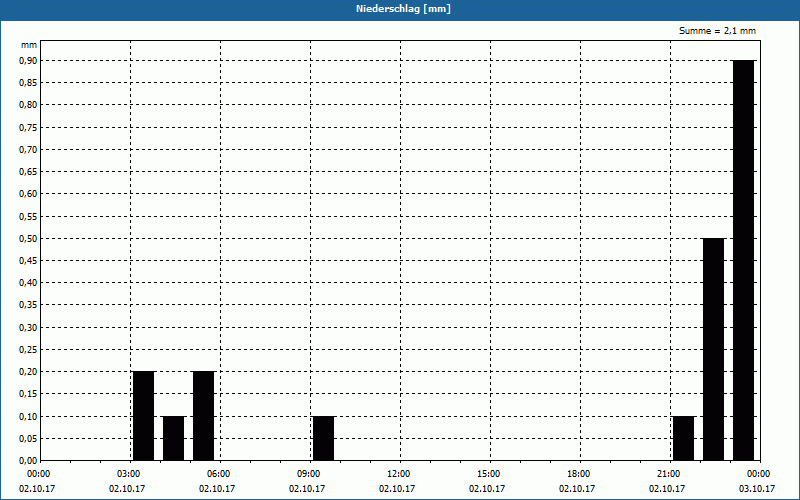Click the 15:00 time label

click(489, 474)
